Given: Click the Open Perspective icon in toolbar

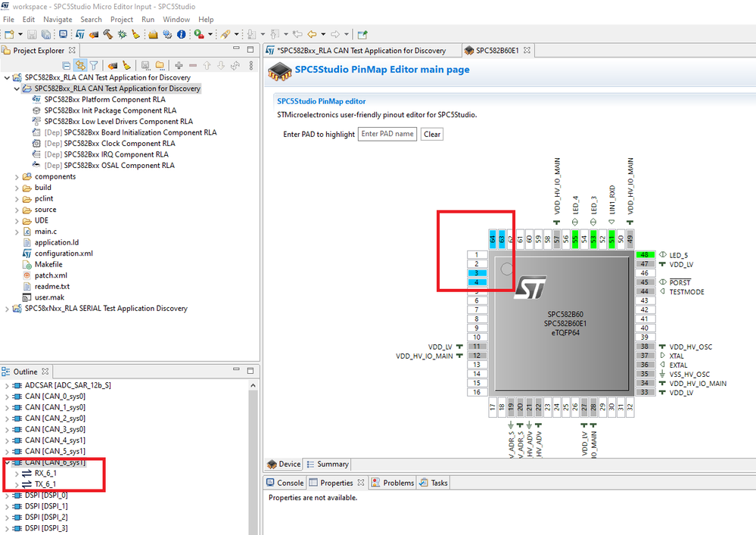Looking at the screenshot, I should pos(362,34).
